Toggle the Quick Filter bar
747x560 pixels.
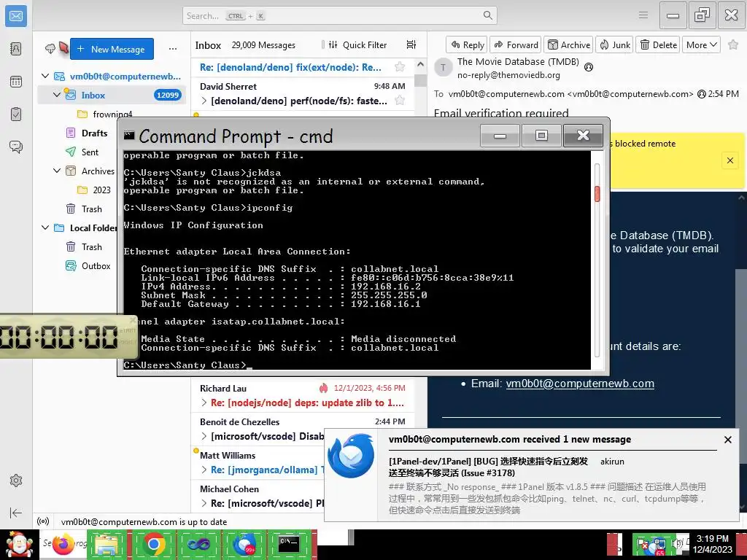pos(358,44)
